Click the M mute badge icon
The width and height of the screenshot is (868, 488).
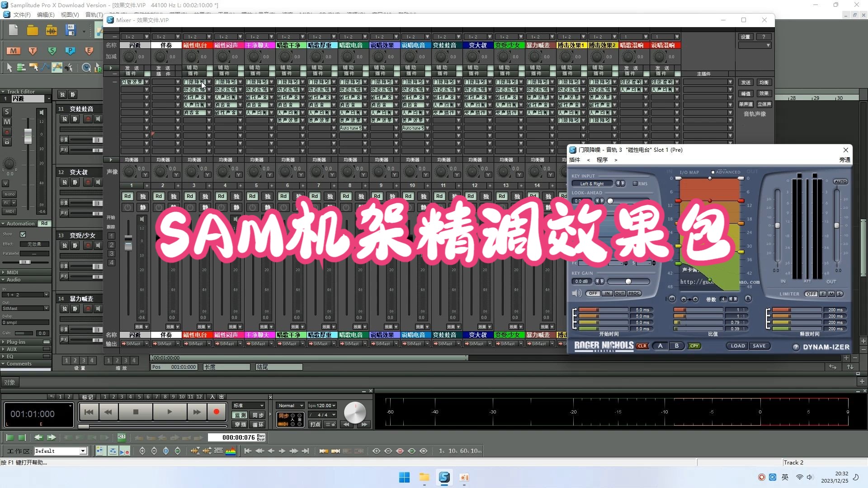pos(13,51)
